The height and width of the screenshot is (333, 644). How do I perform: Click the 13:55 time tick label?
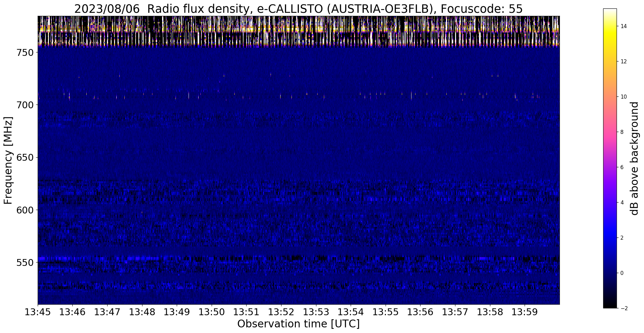tap(386, 312)
